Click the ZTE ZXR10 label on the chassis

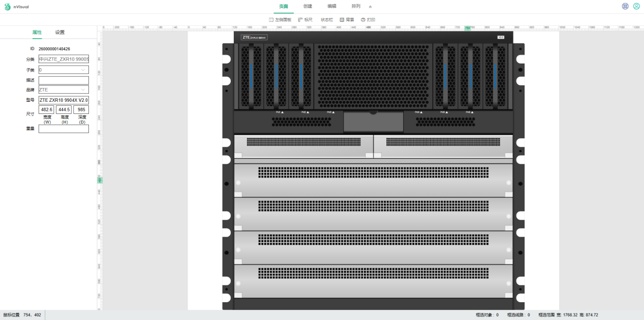[254, 37]
